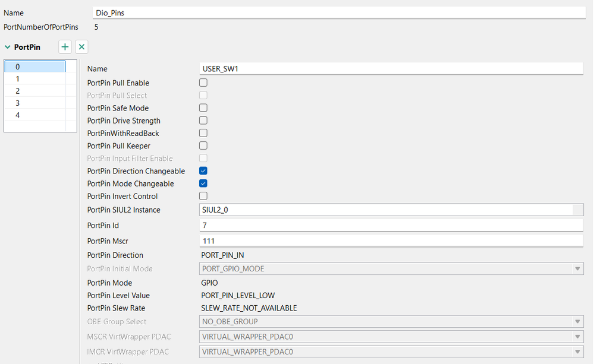This screenshot has width=594, height=364.
Task: Click the PortPin SIUL2 Instance field
Action: [386, 210]
